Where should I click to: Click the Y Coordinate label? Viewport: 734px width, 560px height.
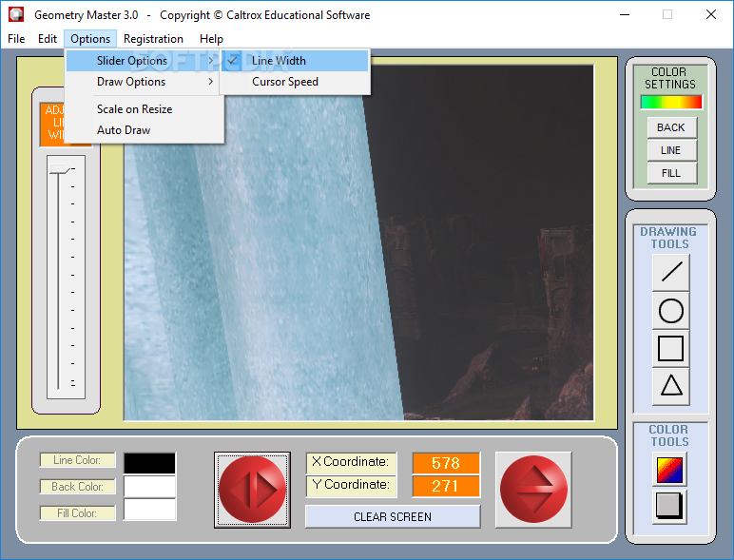pos(351,485)
